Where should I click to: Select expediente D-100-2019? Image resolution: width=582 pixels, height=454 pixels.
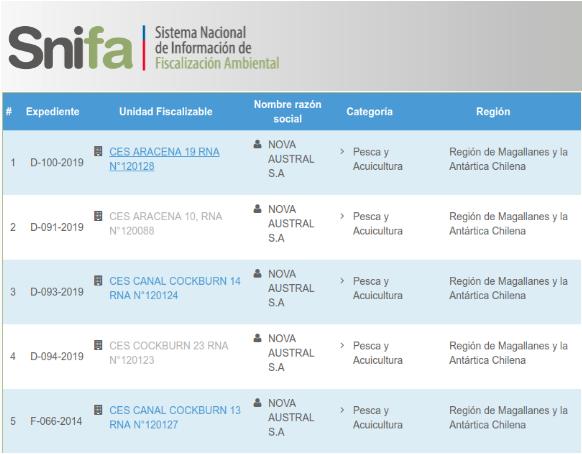57,162
